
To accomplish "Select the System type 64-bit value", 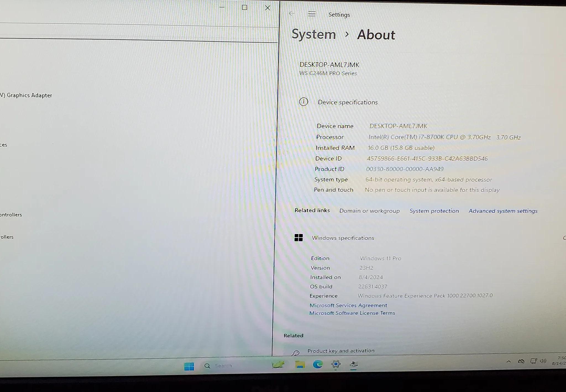I will coord(429,180).
